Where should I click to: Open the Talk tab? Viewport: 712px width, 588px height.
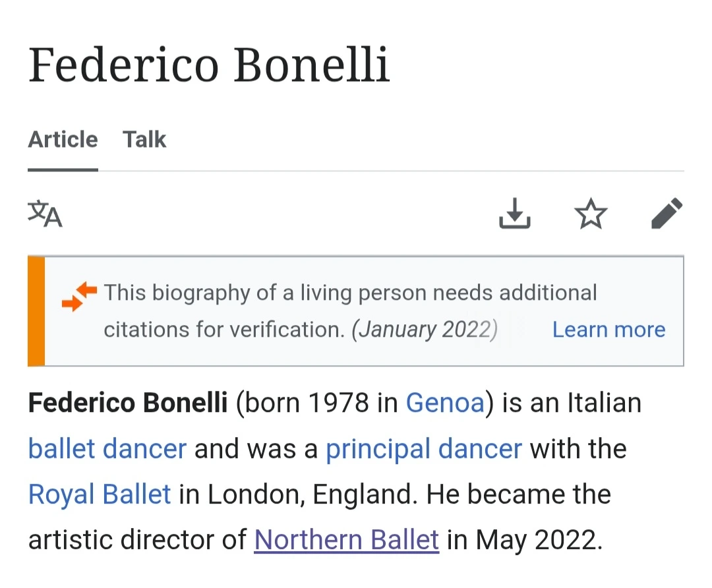pyautogui.click(x=144, y=140)
